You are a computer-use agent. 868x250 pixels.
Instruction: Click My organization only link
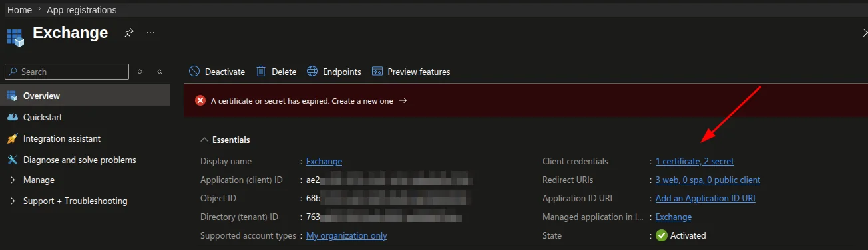click(346, 235)
